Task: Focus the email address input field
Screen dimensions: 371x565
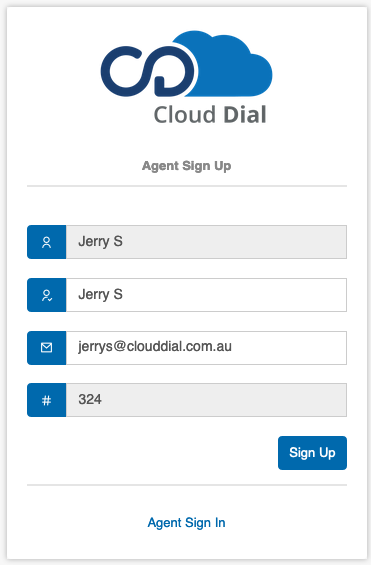Action: point(206,348)
